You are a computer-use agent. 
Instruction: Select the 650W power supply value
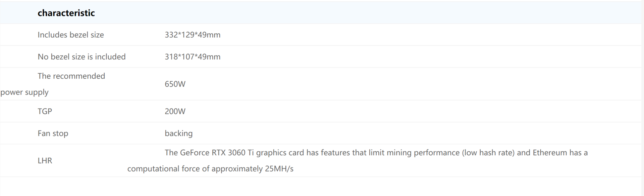click(x=175, y=84)
